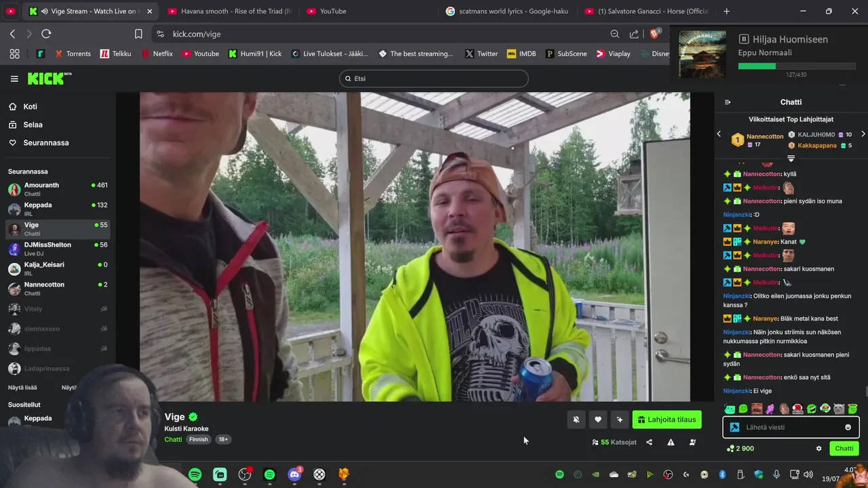Image resolution: width=868 pixels, height=488 pixels.
Task: Click the green Chatti category link
Action: pos(173,439)
